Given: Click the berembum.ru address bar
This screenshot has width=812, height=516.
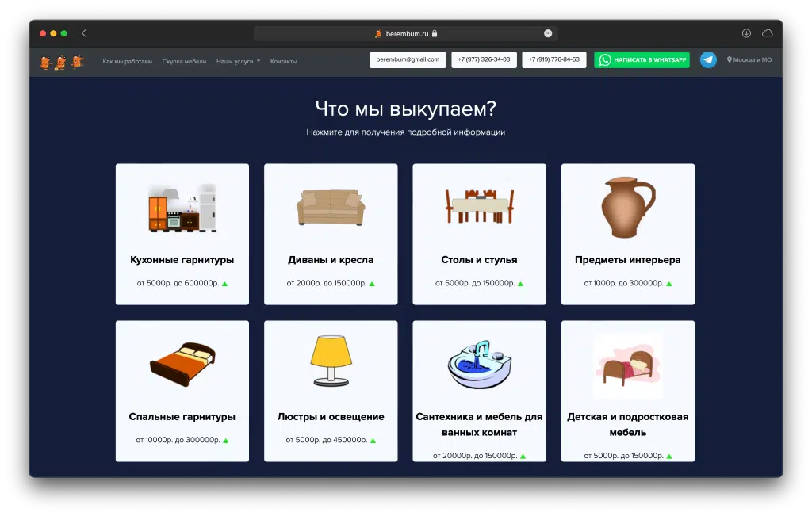Looking at the screenshot, I should point(406,33).
